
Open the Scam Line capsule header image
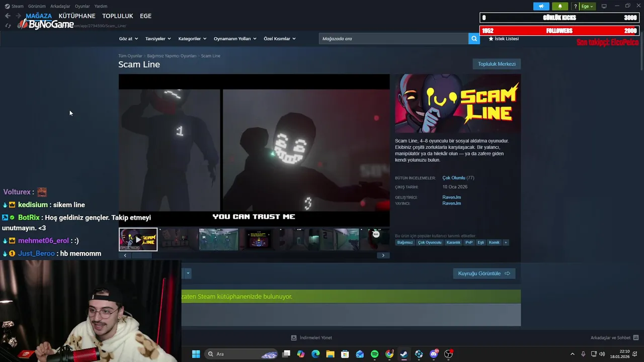click(x=457, y=104)
